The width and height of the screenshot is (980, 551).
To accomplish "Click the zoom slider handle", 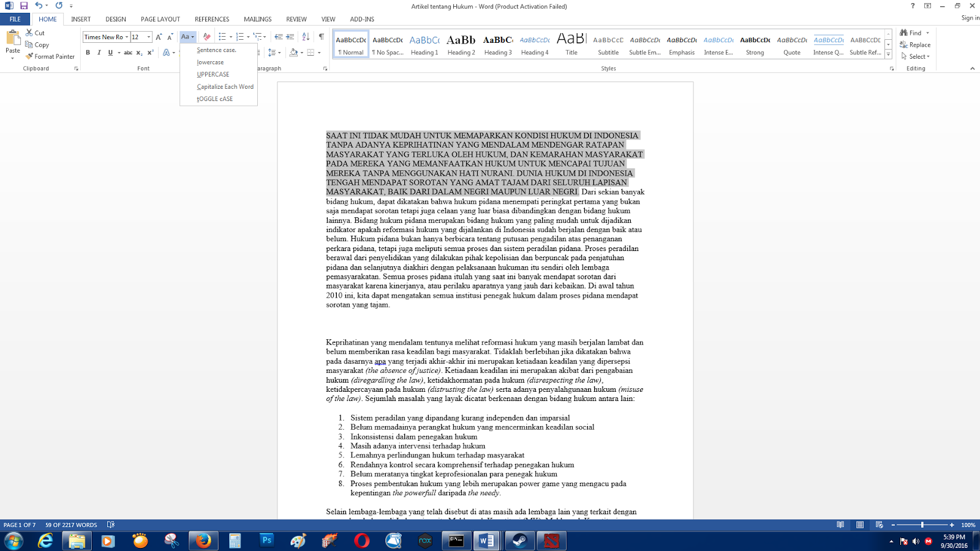I will 922,525.
